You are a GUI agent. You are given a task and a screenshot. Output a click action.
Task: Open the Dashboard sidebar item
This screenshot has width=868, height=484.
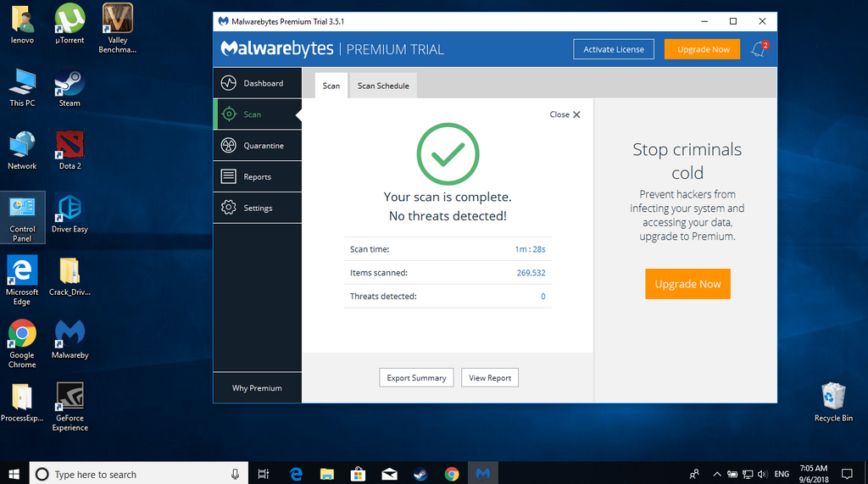coord(258,83)
